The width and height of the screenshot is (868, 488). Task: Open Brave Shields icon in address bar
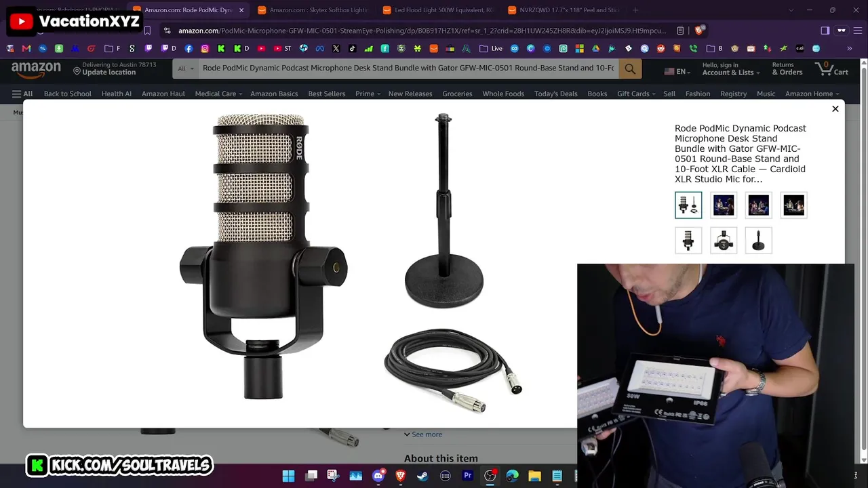click(699, 30)
